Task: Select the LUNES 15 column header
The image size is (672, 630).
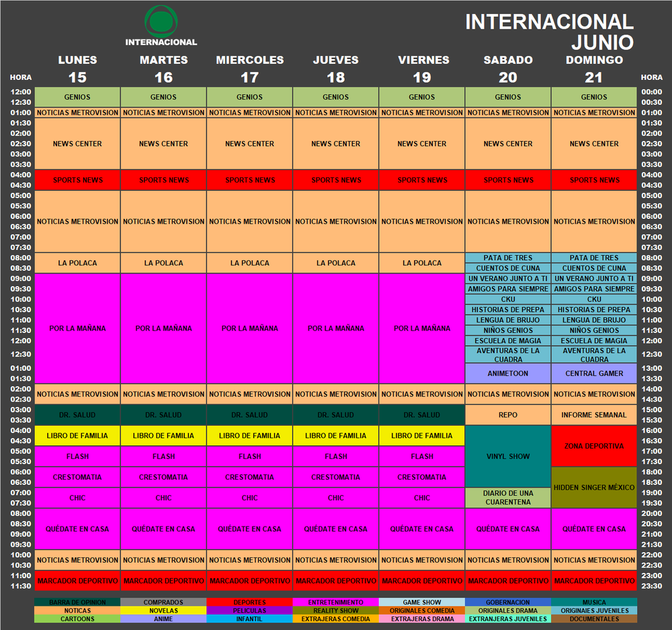Action: point(77,66)
